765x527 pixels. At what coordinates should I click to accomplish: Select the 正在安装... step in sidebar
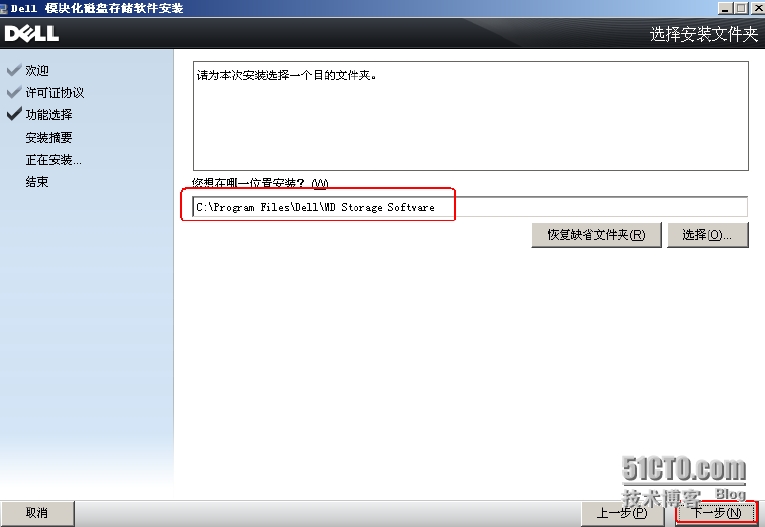click(x=54, y=160)
